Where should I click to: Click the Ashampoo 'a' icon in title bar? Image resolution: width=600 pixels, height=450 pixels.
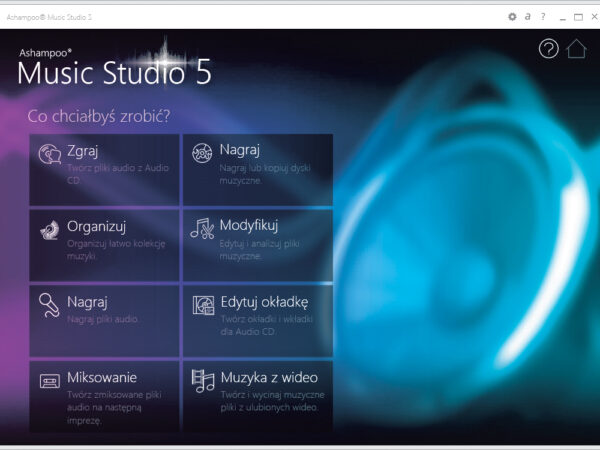[x=527, y=17]
